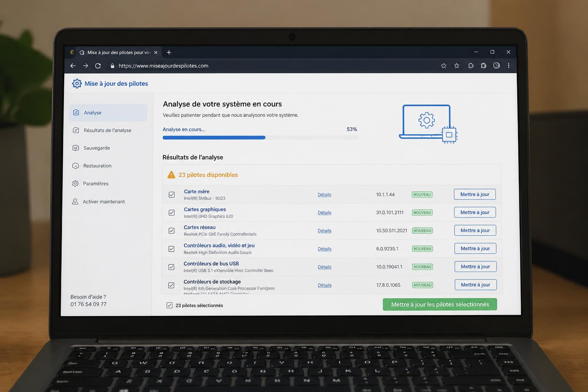588x392 pixels.
Task: Open Détails for Cartes graphiques
Action: (324, 212)
